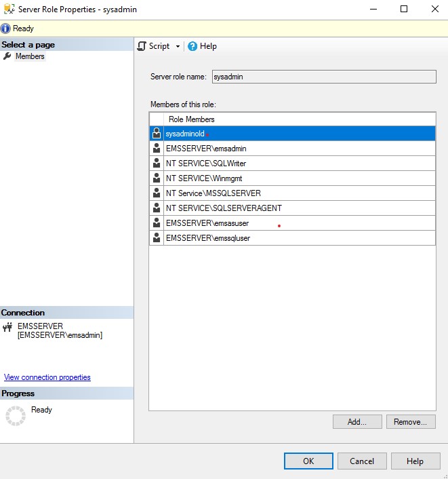
Task: Click the EMSSERVER connection text
Action: (x=60, y=330)
